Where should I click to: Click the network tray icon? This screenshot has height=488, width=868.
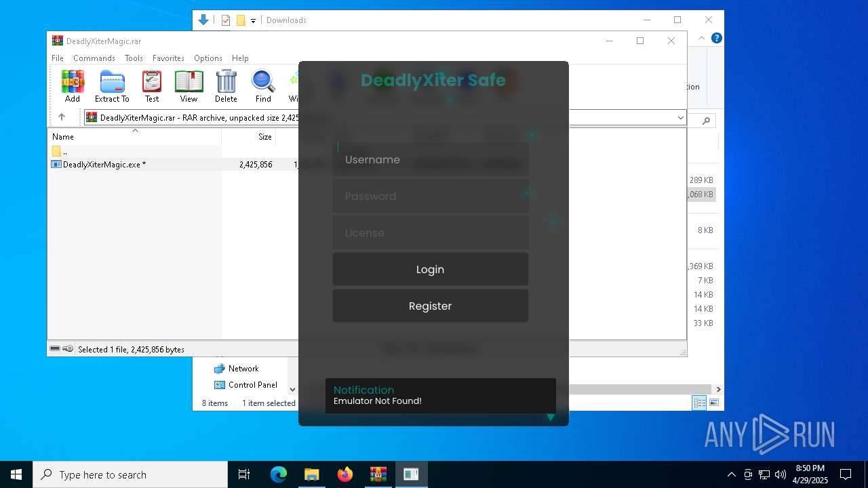(x=764, y=474)
